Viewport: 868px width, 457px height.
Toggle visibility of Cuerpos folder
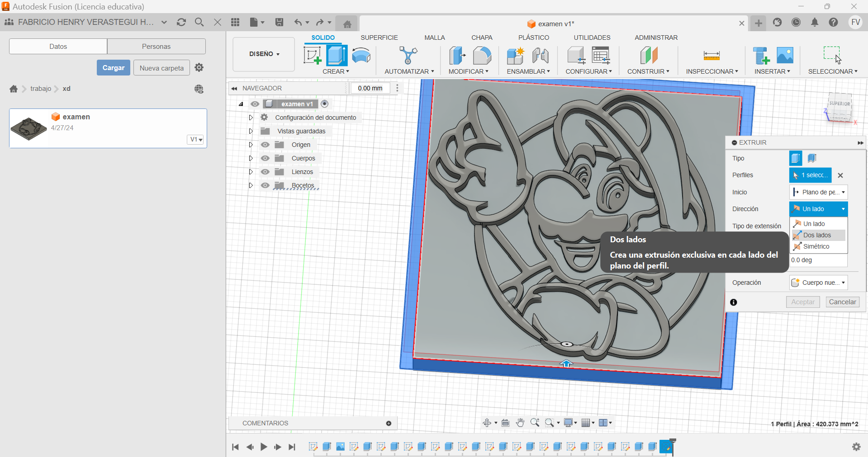pos(265,158)
